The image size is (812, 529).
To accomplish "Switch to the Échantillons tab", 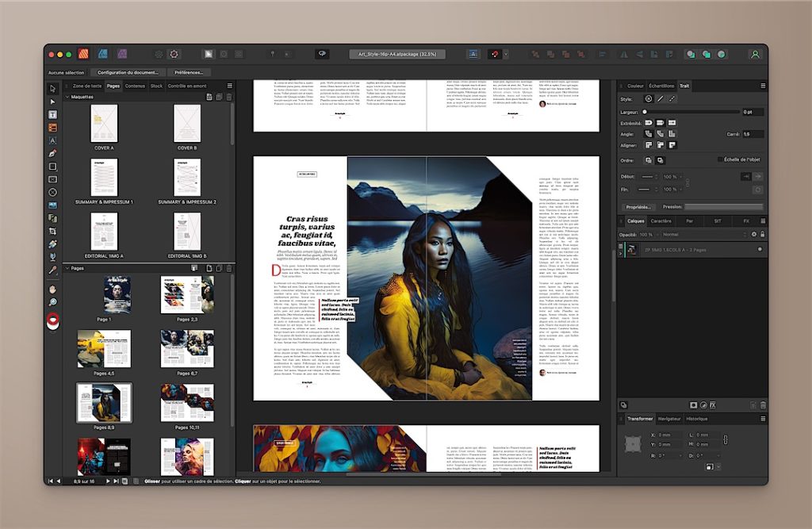I will (x=661, y=86).
